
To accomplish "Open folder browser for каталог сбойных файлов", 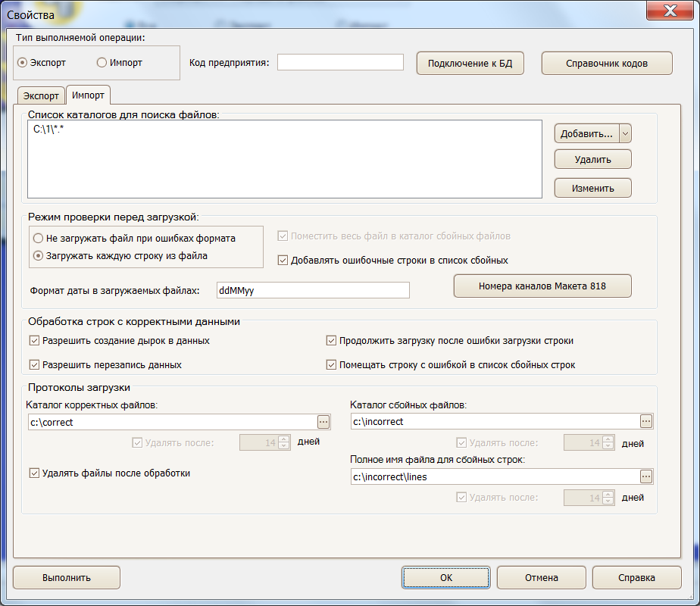I will point(646,422).
